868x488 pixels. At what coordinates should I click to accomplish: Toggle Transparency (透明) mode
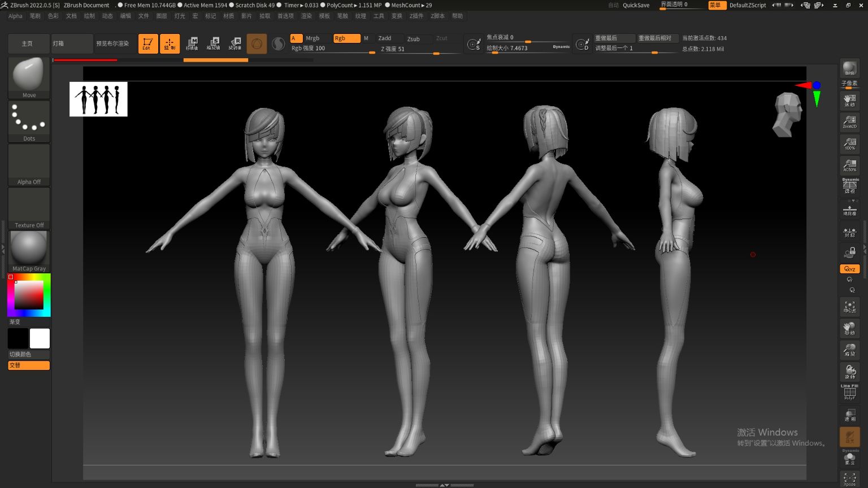coord(849,415)
